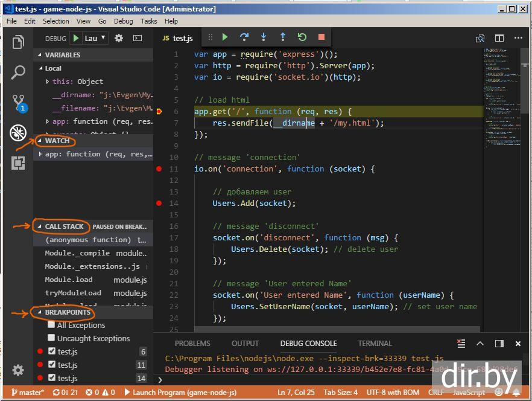Open the Explorer view in activity bar

coord(18,42)
